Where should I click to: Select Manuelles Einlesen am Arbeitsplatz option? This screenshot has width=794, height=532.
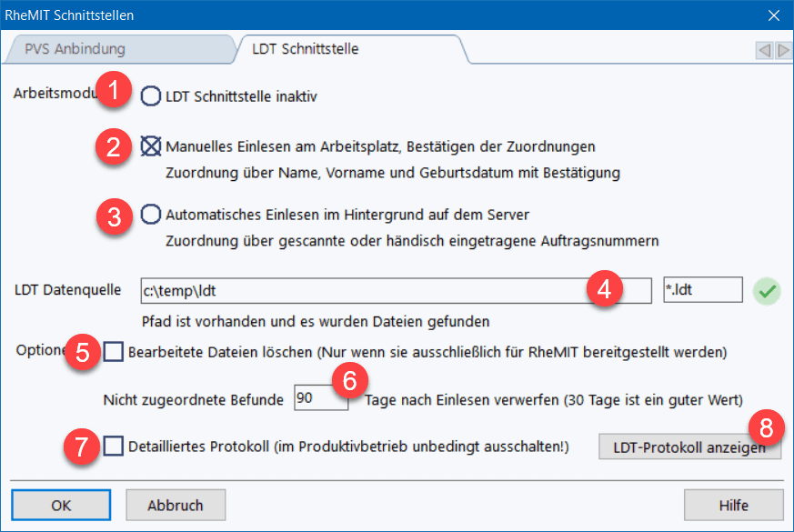coord(151,146)
